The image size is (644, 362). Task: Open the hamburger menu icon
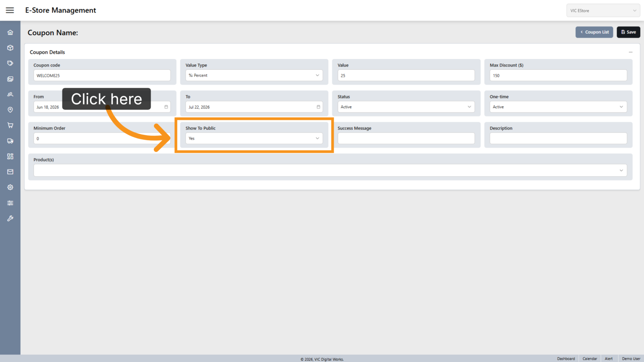click(x=10, y=10)
